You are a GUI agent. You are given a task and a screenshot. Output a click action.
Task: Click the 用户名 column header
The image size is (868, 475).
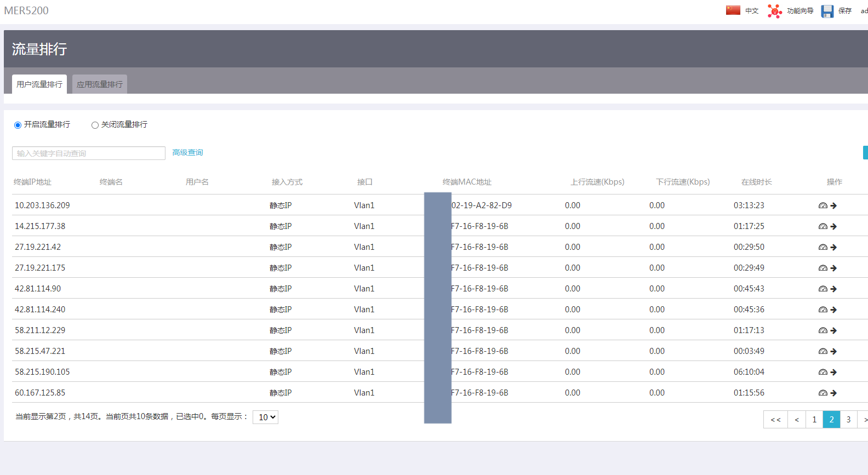pyautogui.click(x=197, y=182)
